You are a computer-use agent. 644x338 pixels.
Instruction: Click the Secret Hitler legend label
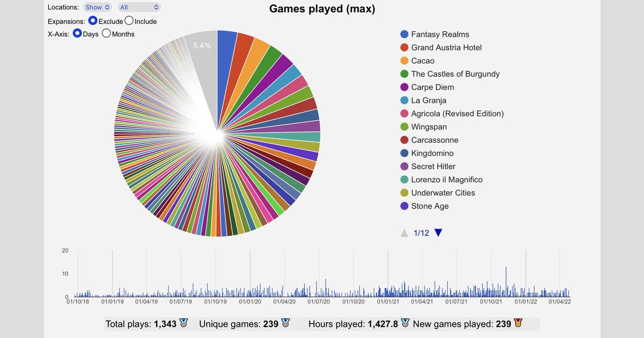[x=433, y=166]
